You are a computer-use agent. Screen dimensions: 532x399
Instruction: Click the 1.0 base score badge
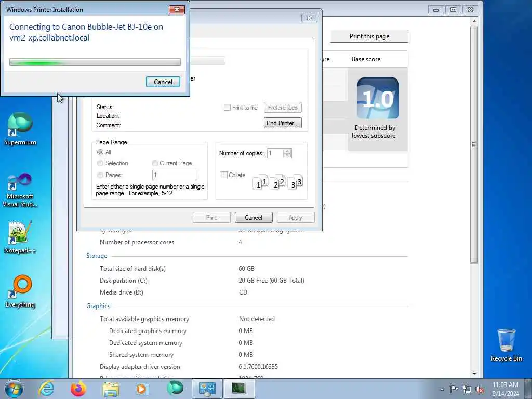coord(378,98)
